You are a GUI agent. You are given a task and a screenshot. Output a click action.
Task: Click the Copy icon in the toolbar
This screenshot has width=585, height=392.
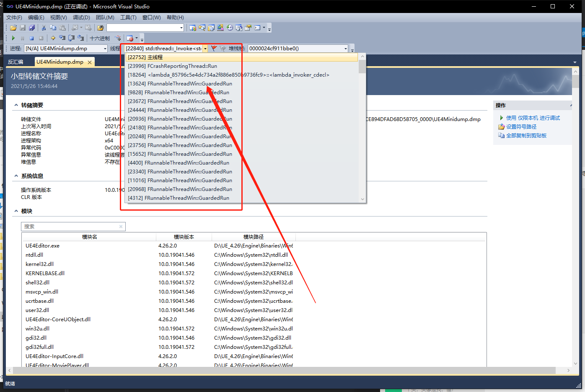point(53,28)
